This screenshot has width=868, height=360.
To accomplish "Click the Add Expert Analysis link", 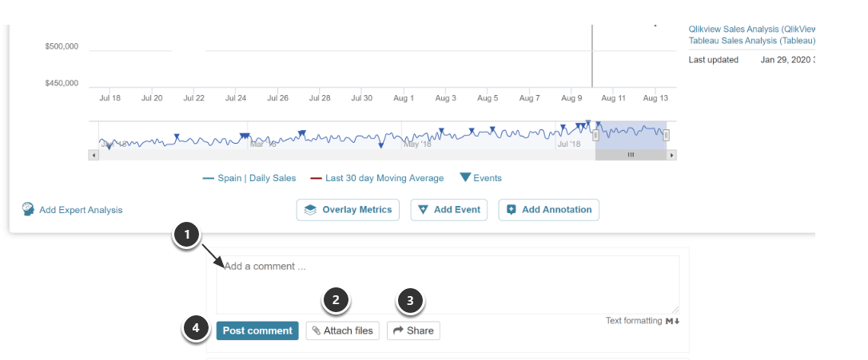I will click(81, 210).
